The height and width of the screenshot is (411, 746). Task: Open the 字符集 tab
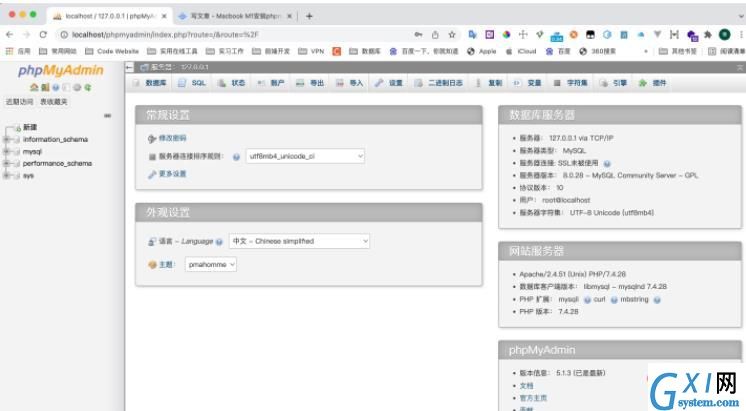[x=571, y=83]
